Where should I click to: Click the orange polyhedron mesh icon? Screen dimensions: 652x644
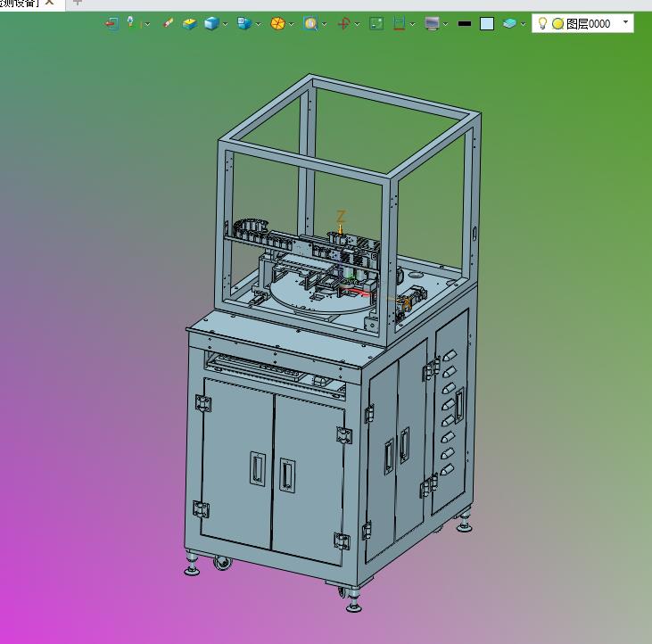[x=277, y=23]
